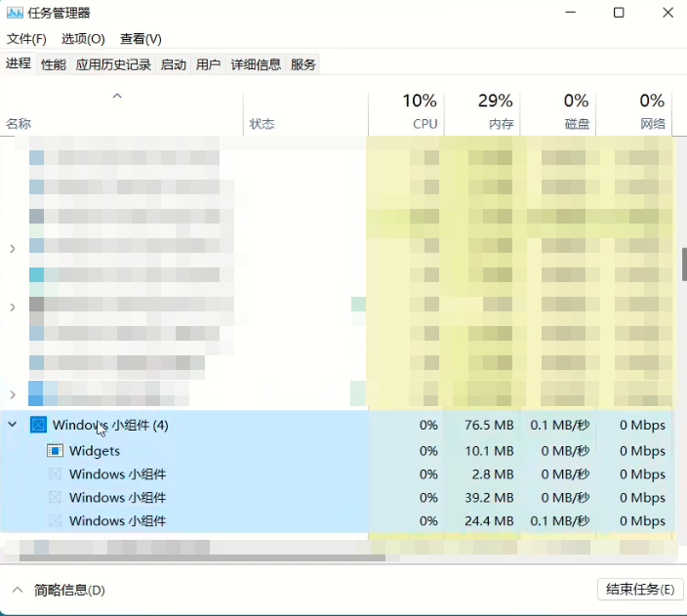Sort by the 网络 column header
Viewport: 687px width, 616px height.
click(634, 113)
